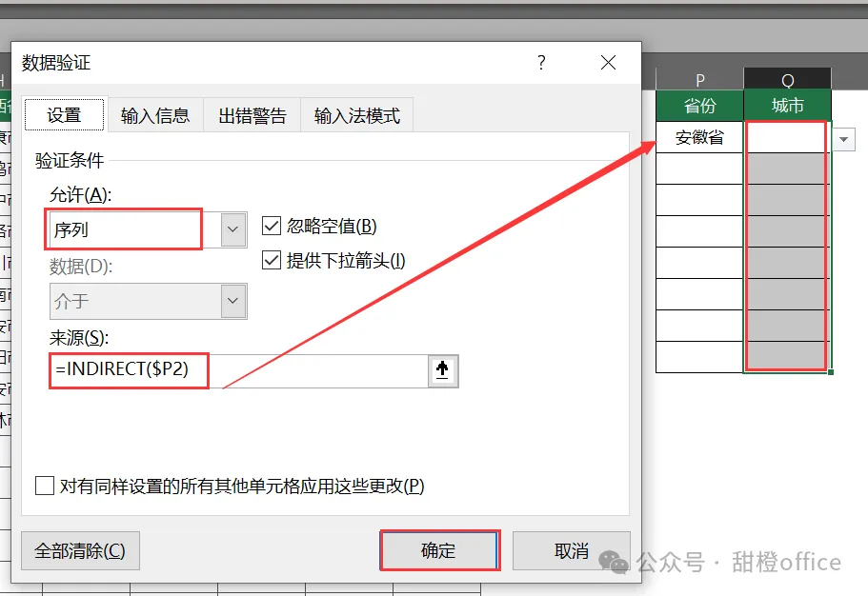Toggle the 提供下拉箭头 checkbox

point(272,260)
